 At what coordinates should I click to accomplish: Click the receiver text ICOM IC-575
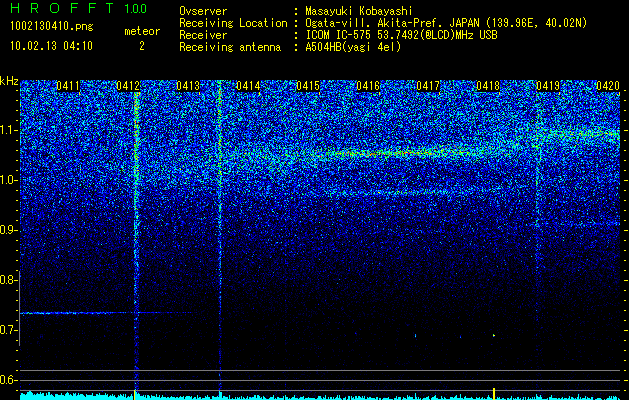339,35
